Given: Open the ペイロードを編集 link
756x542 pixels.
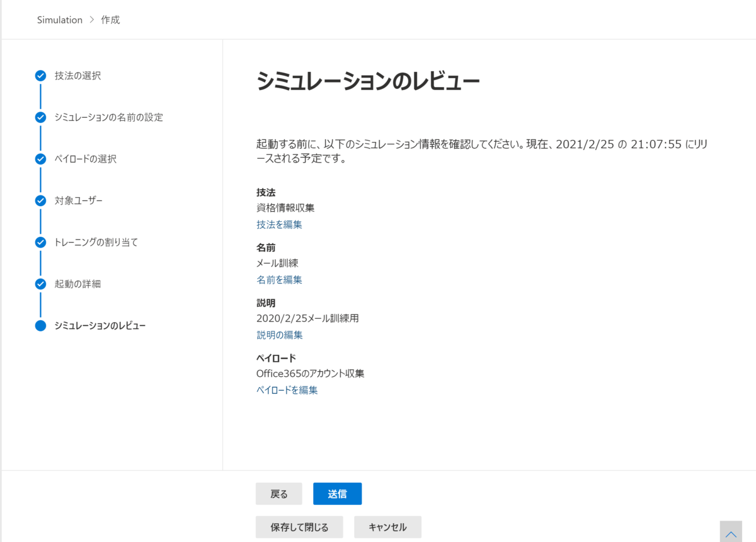Looking at the screenshot, I should (287, 389).
